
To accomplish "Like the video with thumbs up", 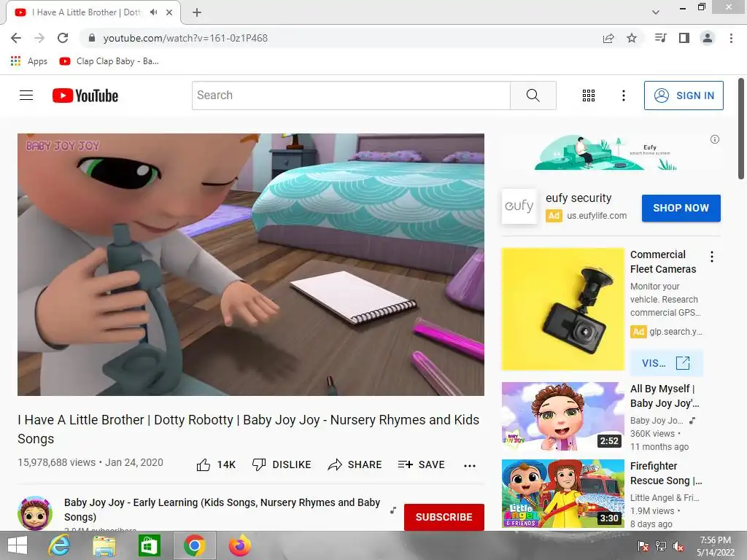I will pos(216,464).
